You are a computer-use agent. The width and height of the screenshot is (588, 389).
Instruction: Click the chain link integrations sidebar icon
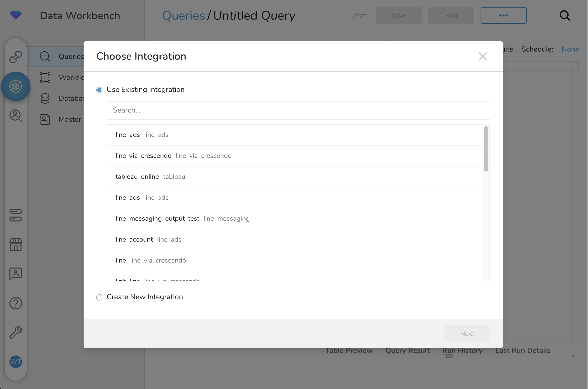(16, 57)
